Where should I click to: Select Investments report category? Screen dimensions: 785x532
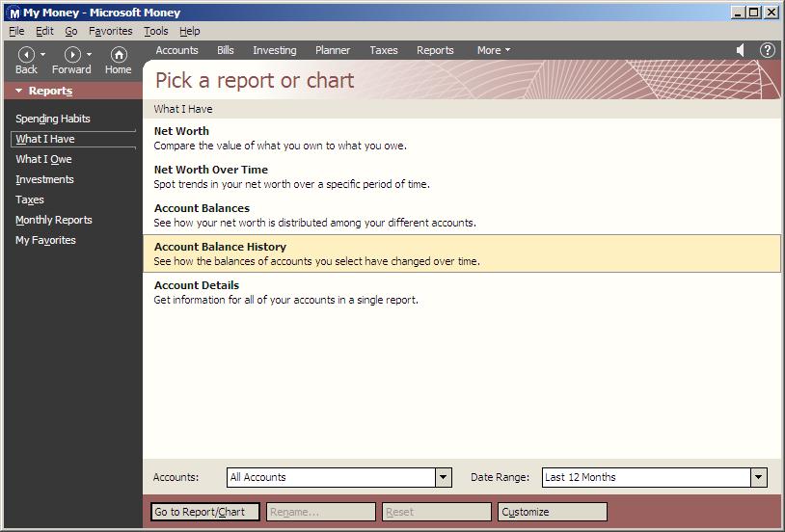(x=44, y=179)
